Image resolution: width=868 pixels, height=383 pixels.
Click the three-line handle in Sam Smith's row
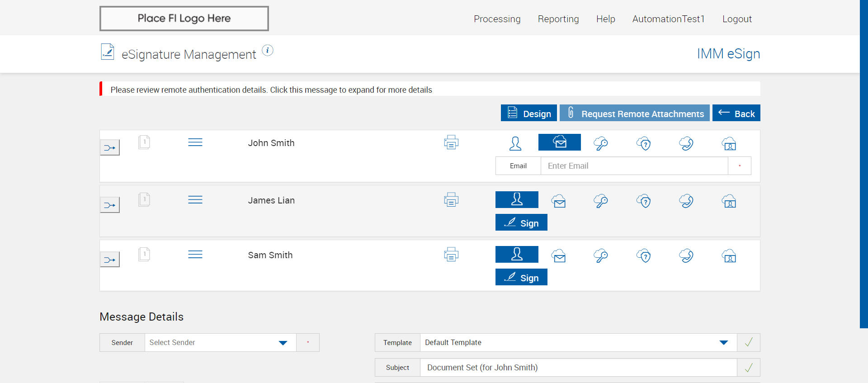click(195, 255)
